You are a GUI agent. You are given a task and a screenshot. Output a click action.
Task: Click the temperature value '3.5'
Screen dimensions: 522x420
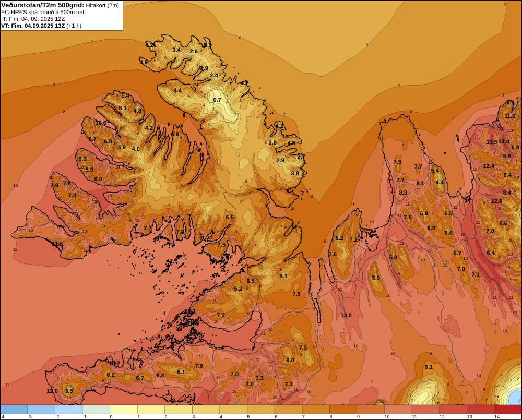coord(69,391)
